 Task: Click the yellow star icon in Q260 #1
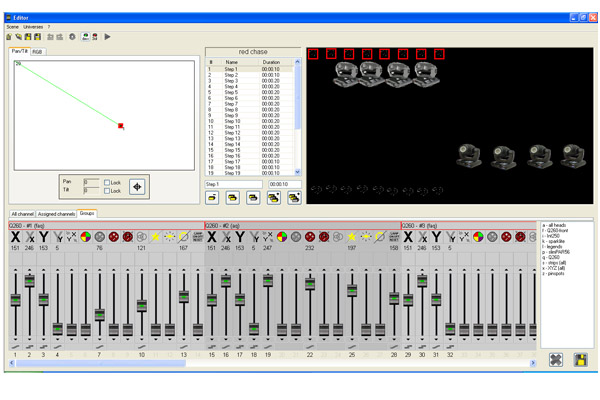click(x=155, y=237)
